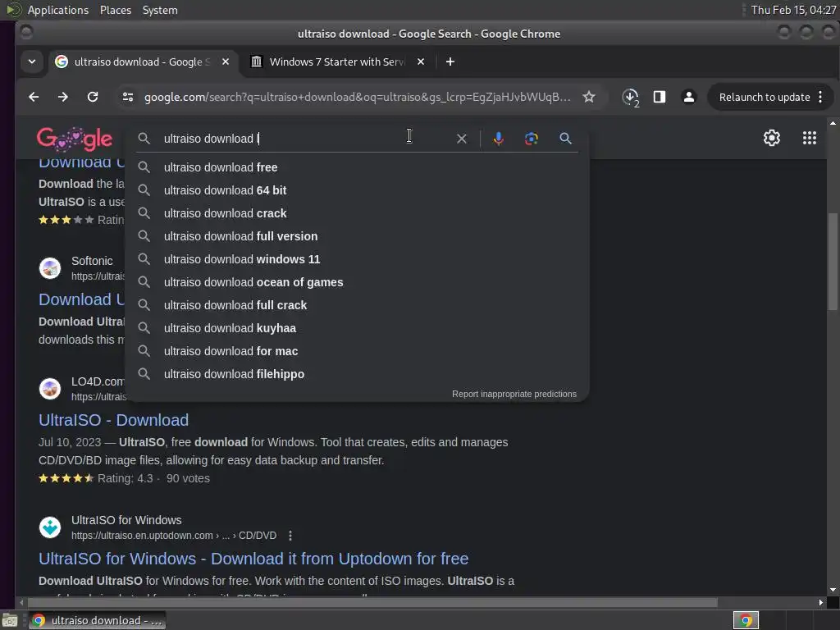View site information icon in address bar
This screenshot has height=630, width=840.
point(128,97)
